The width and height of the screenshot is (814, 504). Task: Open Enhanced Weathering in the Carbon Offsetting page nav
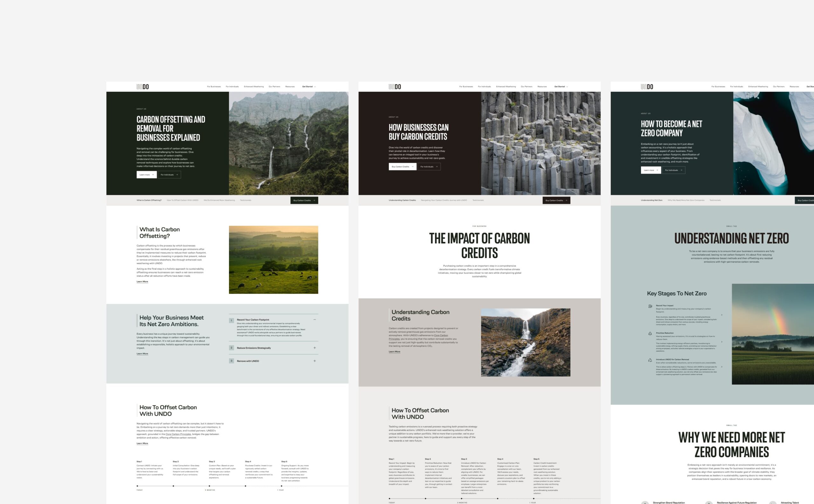[254, 87]
